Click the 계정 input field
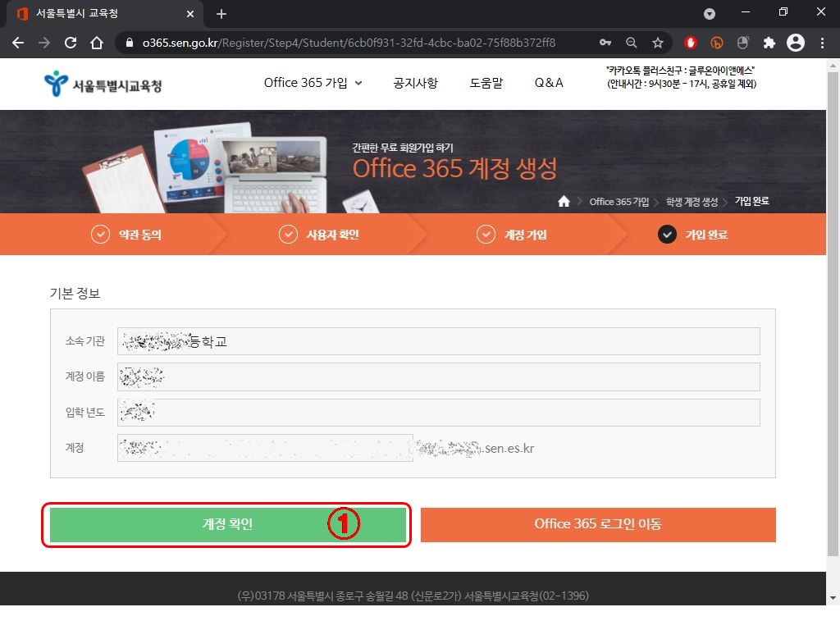This screenshot has height=630, width=840. pyautogui.click(x=265, y=448)
